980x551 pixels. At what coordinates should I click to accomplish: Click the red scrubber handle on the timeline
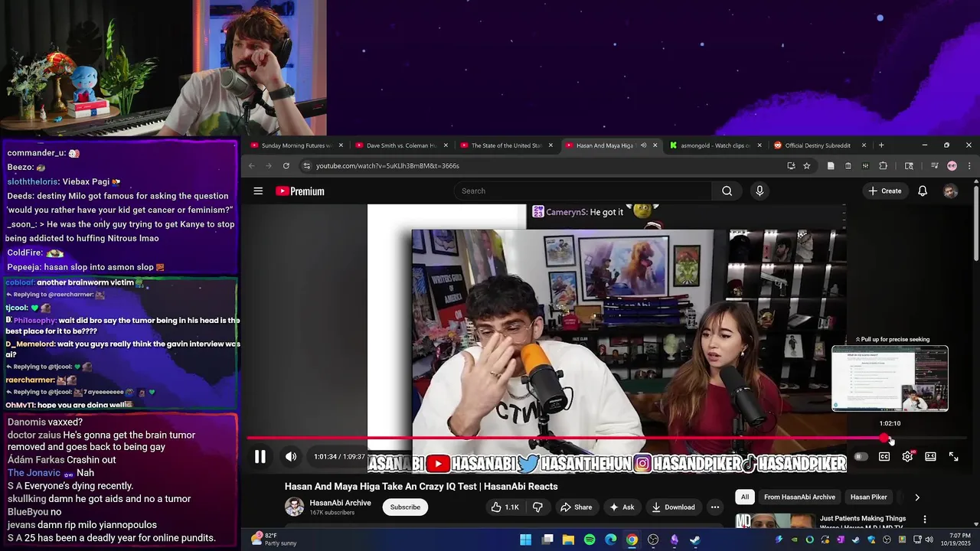(884, 439)
